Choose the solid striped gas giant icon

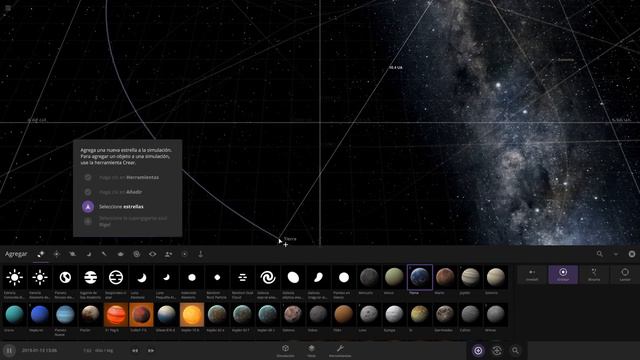(x=91, y=278)
